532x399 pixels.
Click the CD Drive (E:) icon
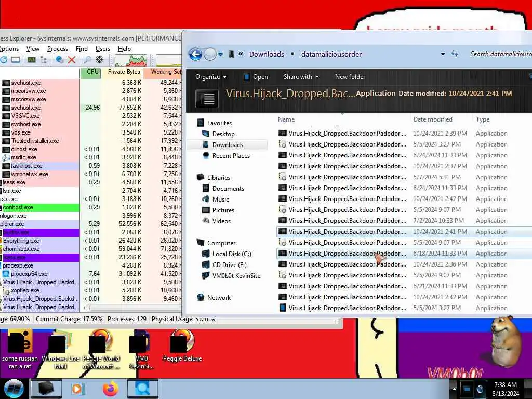tap(205, 264)
